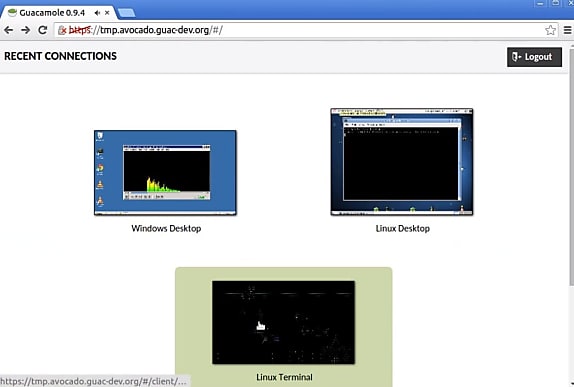Click the Logout button
The image size is (574, 387).
[x=534, y=57]
